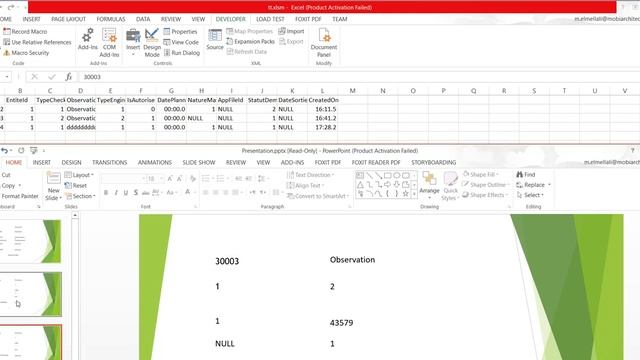Click slide text Observation
Screen dimensions: 640x360
pos(352,260)
